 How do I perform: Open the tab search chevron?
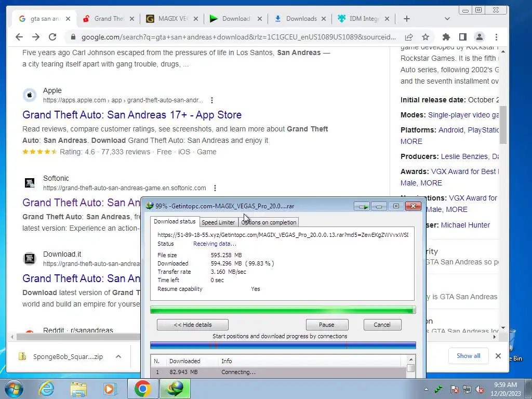(x=447, y=19)
